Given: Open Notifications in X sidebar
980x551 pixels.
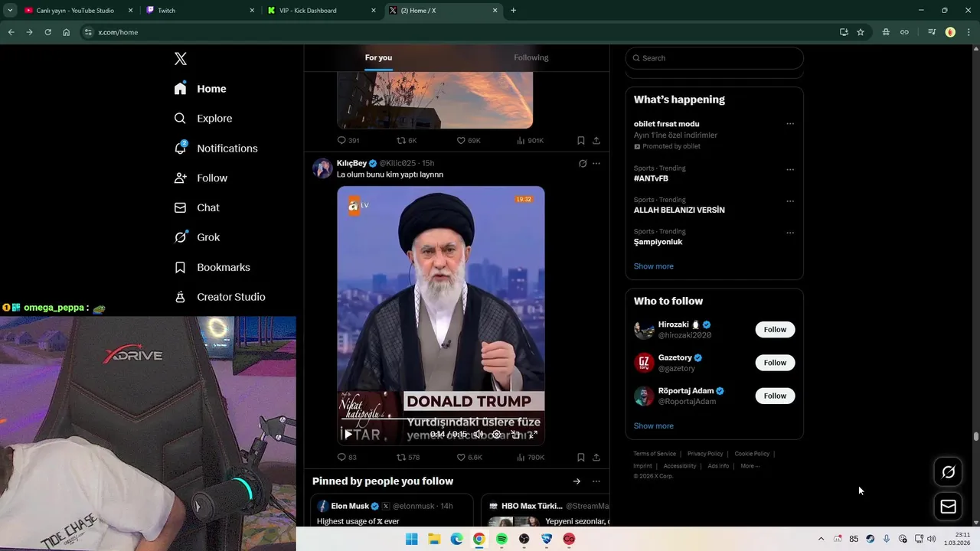Looking at the screenshot, I should (216, 148).
